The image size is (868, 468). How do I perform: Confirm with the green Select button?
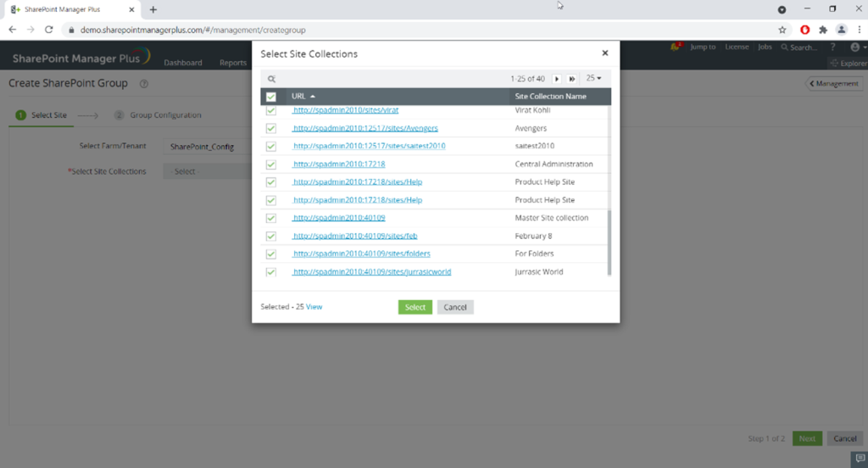(415, 308)
